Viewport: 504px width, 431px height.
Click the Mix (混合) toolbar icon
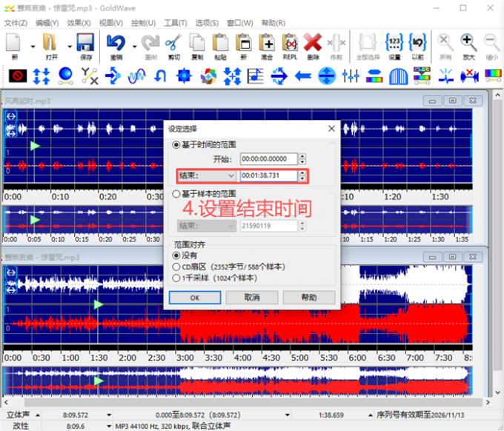coord(267,44)
